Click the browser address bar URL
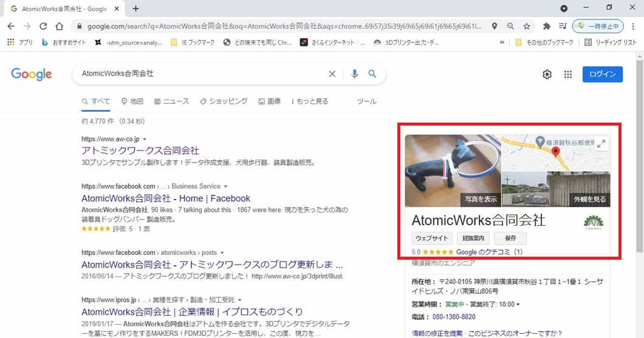 284,26
